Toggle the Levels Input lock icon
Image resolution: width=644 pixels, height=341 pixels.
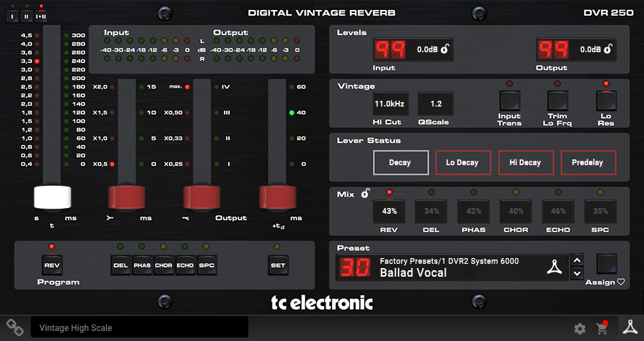point(445,49)
